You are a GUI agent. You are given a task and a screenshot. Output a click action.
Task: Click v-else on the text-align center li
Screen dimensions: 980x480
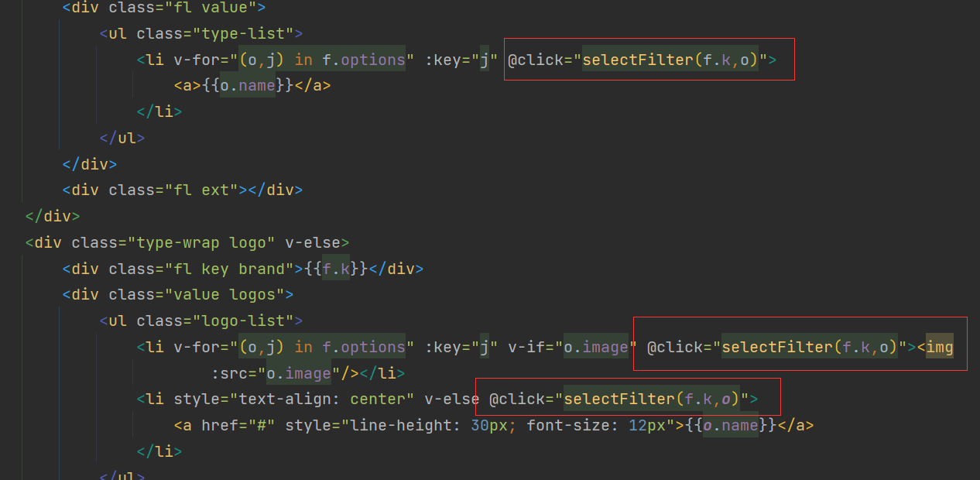tap(452, 399)
